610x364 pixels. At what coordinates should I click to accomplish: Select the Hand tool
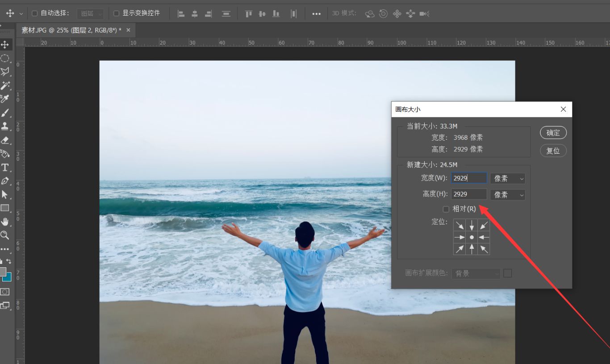[x=6, y=222]
